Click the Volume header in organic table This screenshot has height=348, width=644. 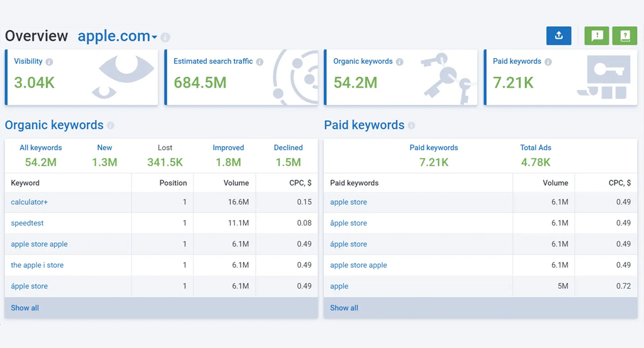[236, 183]
